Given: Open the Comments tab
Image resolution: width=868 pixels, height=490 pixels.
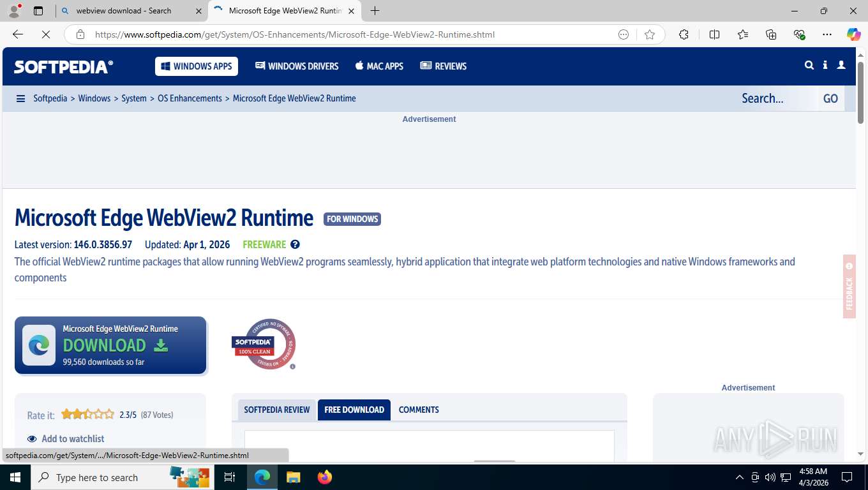Looking at the screenshot, I should 419,410.
